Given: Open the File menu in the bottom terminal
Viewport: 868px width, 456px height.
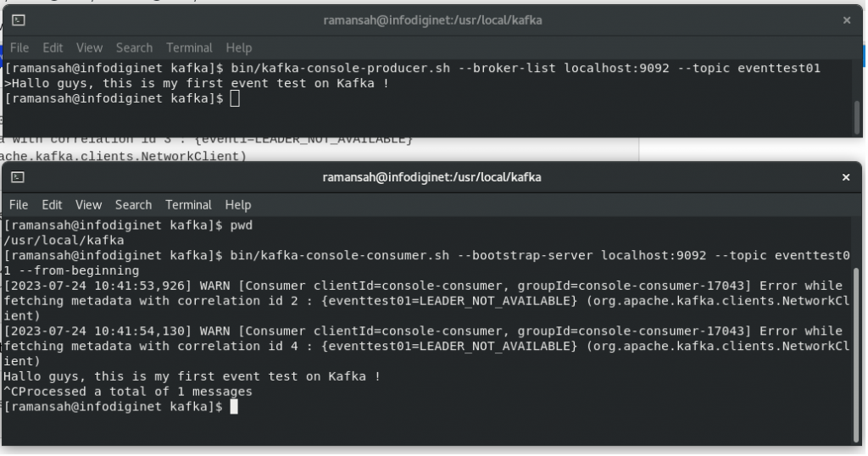Looking at the screenshot, I should [19, 205].
